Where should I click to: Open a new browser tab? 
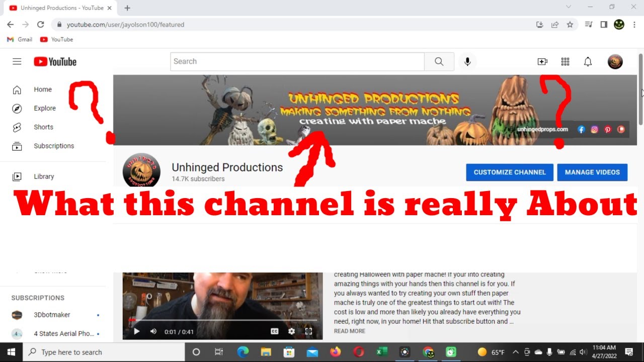tap(127, 8)
